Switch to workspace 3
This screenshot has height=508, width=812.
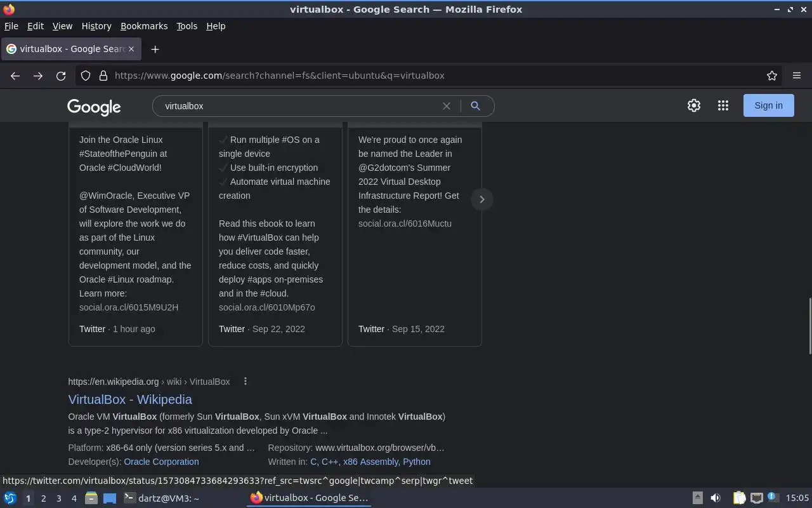(58, 498)
